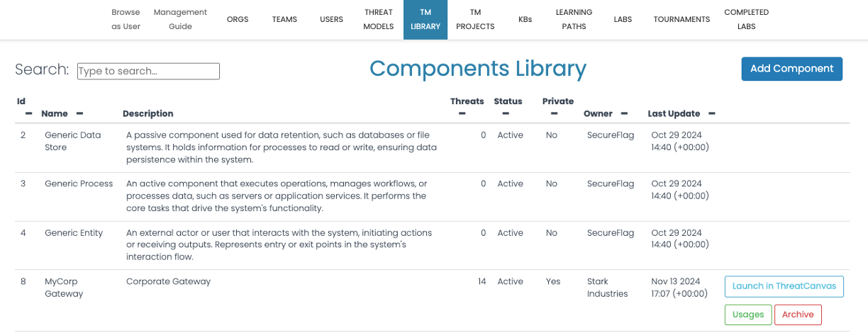Viewport: 868px width, 333px height.
Task: Navigate to the Tournaments tab
Action: coord(681,20)
